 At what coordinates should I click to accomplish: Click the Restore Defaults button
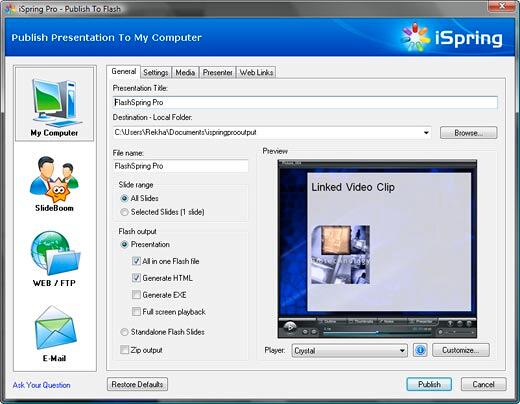coord(137,384)
